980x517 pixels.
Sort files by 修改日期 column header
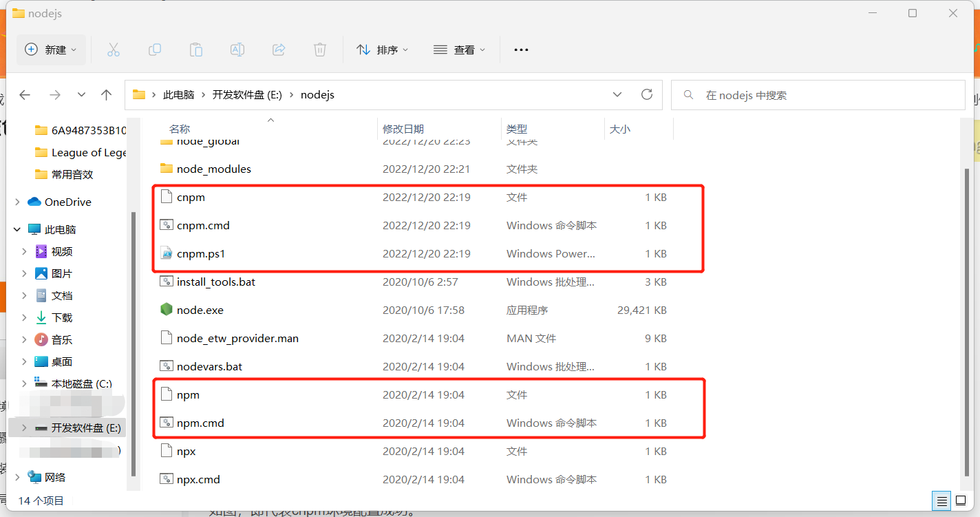click(x=403, y=129)
